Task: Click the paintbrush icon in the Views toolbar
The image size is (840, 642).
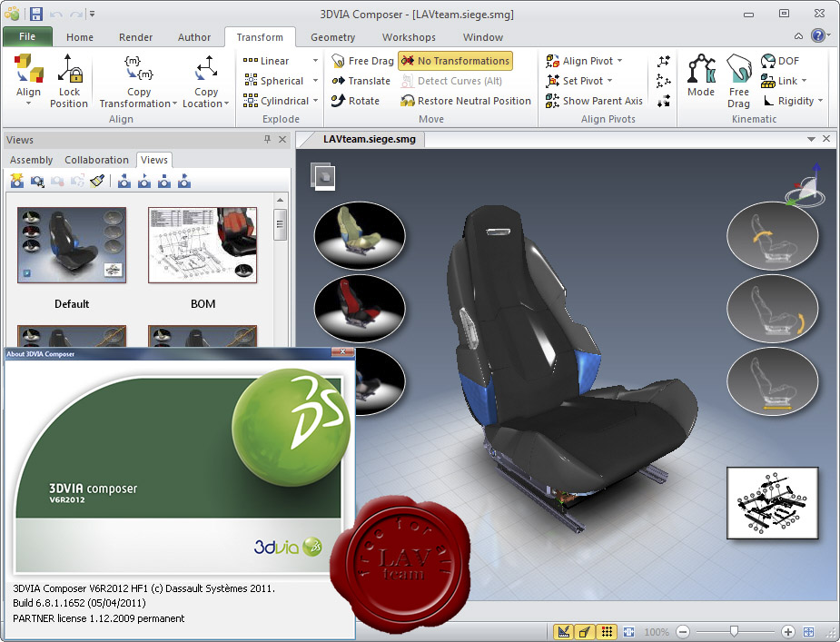Action: pos(97,181)
